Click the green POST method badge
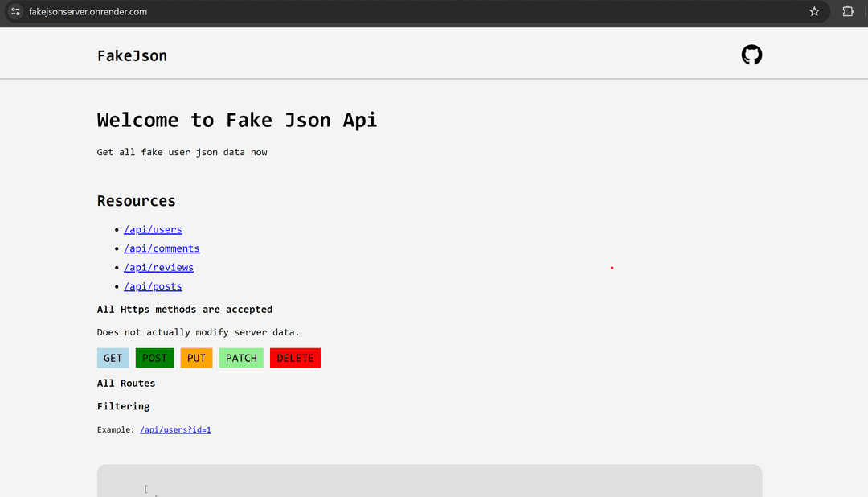The image size is (868, 497). [154, 358]
